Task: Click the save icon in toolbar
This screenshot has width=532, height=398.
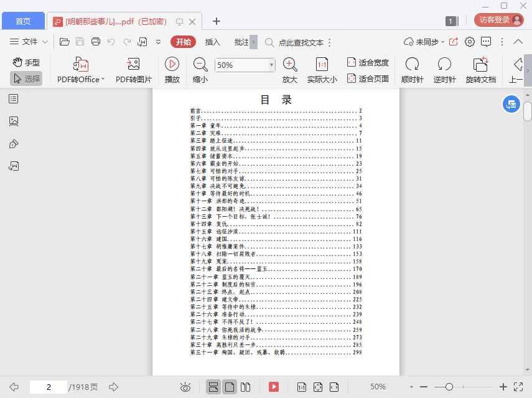Action: point(80,42)
